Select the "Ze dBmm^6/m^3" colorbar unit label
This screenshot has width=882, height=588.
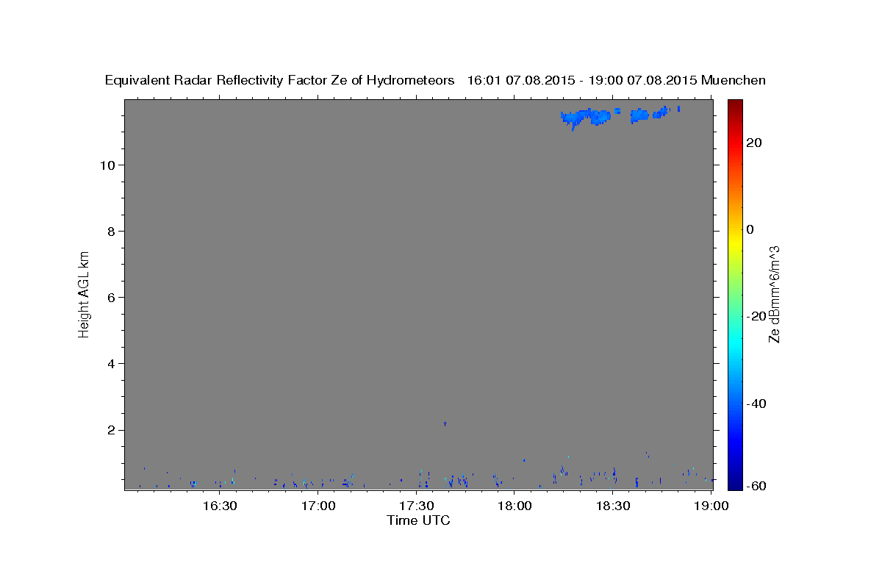coord(774,294)
